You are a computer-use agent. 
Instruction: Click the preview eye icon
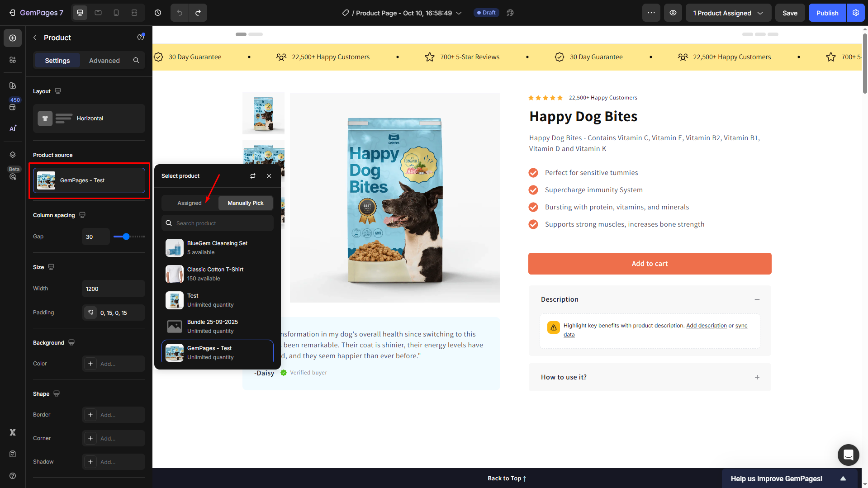point(673,13)
